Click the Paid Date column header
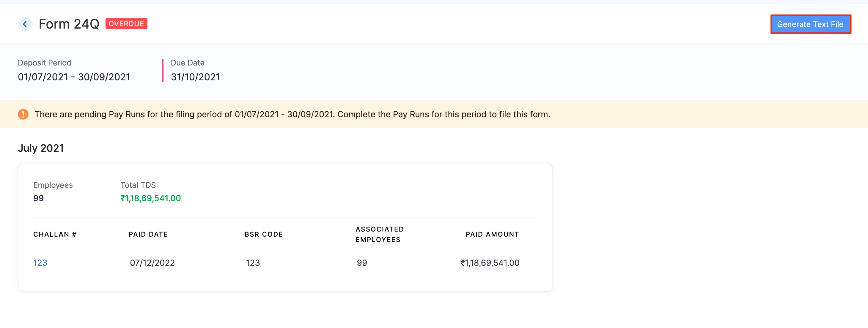 148,234
